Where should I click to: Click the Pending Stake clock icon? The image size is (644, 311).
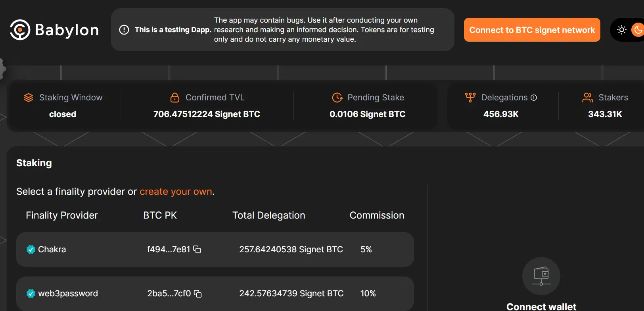[x=337, y=98]
